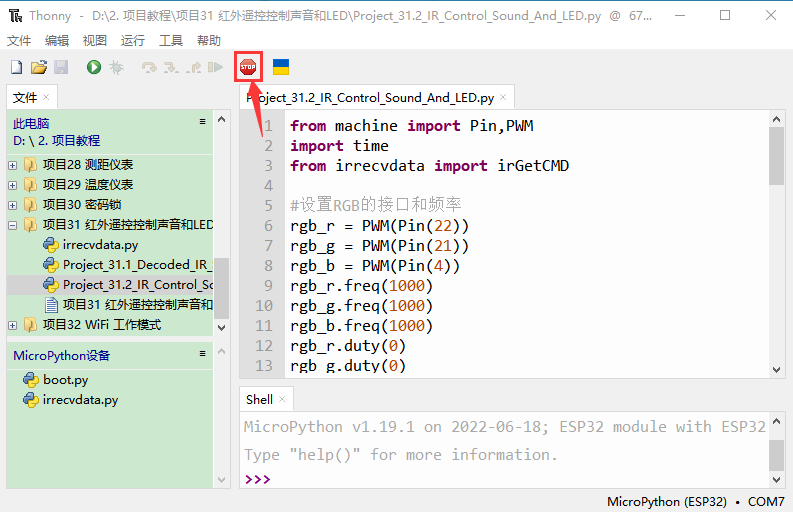This screenshot has height=512, width=793.
Task: Click the Shell prompt input line
Action: [500, 479]
